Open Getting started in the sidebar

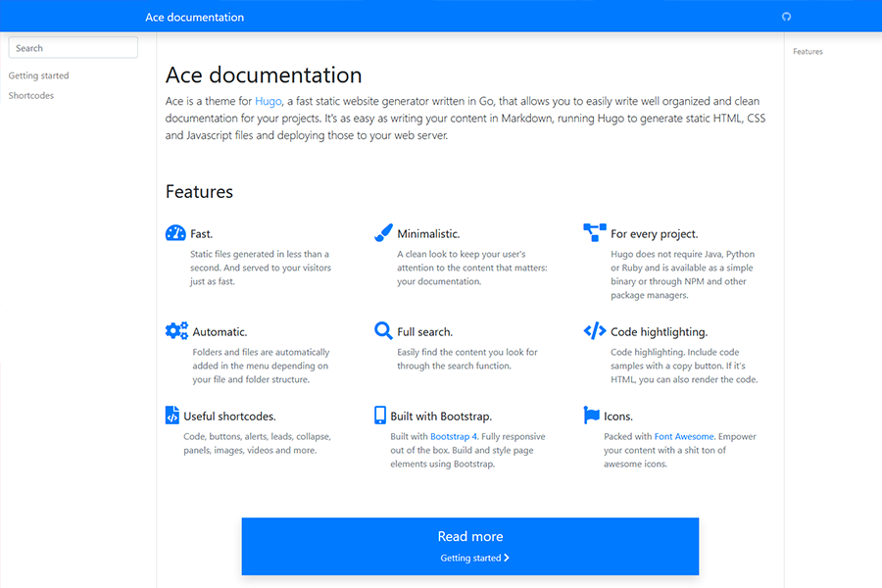point(38,75)
